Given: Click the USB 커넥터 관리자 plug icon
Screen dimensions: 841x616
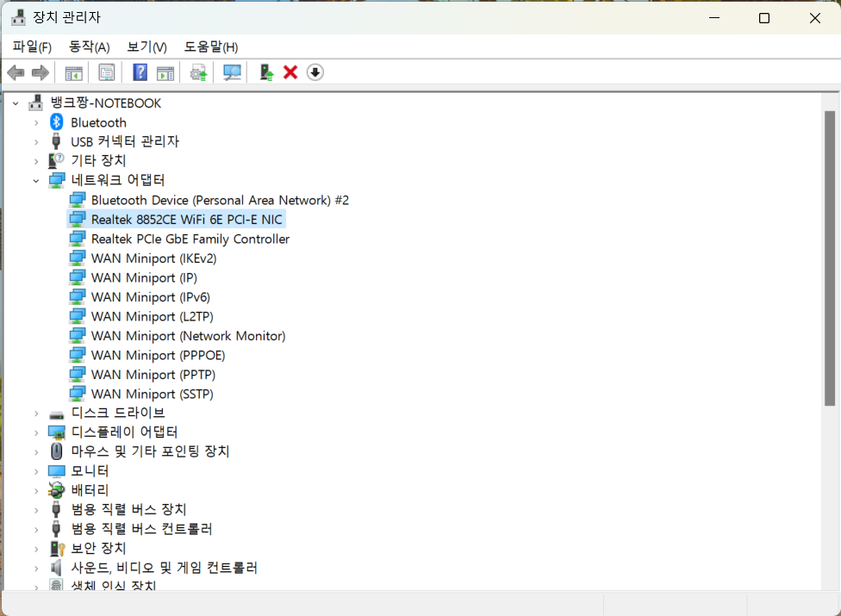Looking at the screenshot, I should pyautogui.click(x=56, y=141).
